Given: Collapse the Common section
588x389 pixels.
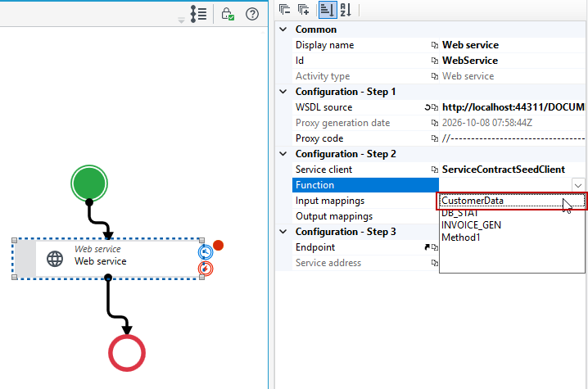Looking at the screenshot, I should click(283, 29).
